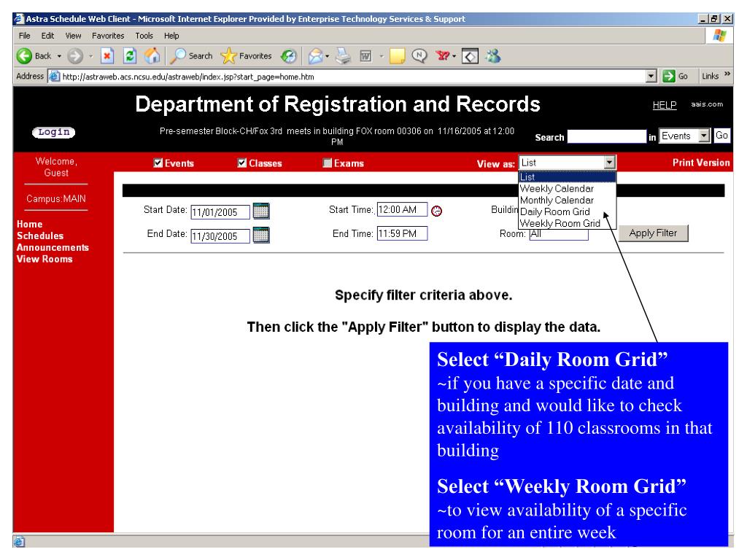
Task: Open the View as dropdown
Action: click(609, 163)
